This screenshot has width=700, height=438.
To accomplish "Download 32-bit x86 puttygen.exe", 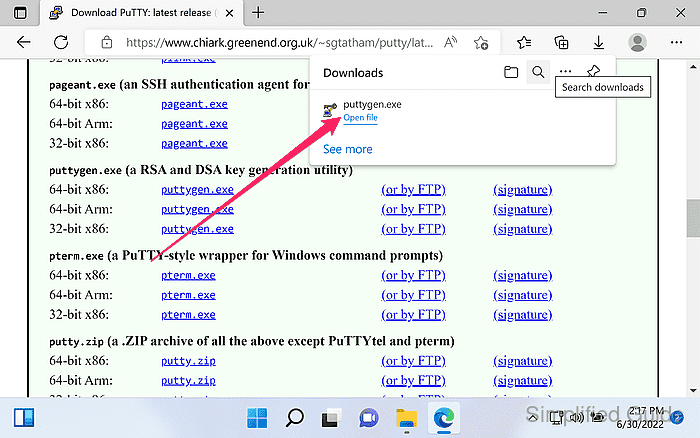I will [197, 229].
